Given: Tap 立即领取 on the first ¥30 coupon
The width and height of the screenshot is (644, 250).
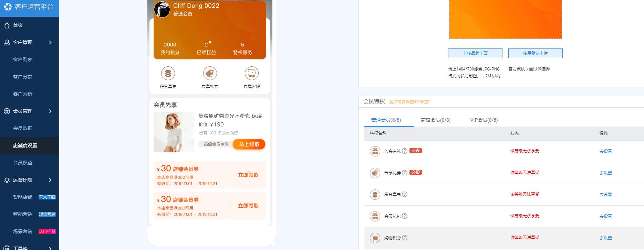Looking at the screenshot, I should coord(248,175).
